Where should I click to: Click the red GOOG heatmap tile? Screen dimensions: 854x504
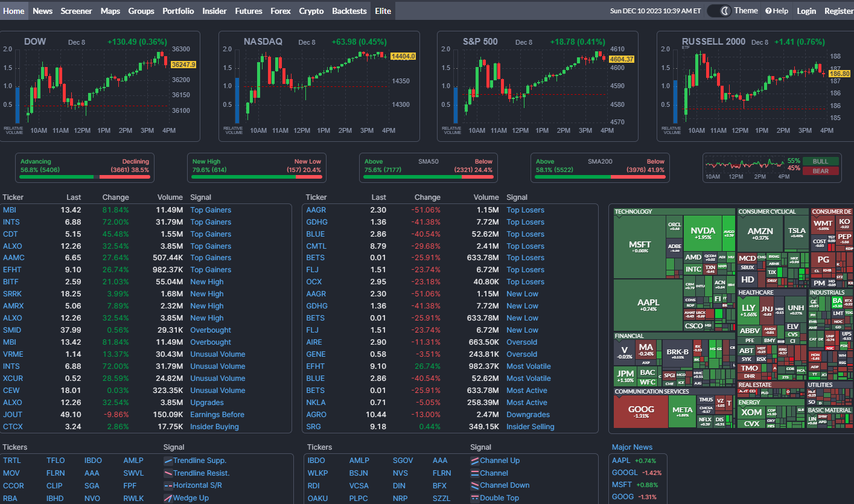coord(640,412)
